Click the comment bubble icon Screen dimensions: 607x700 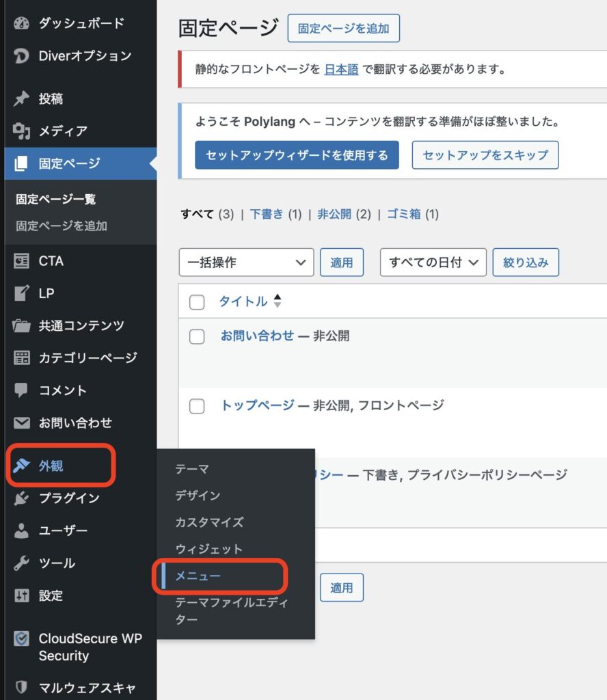[22, 390]
